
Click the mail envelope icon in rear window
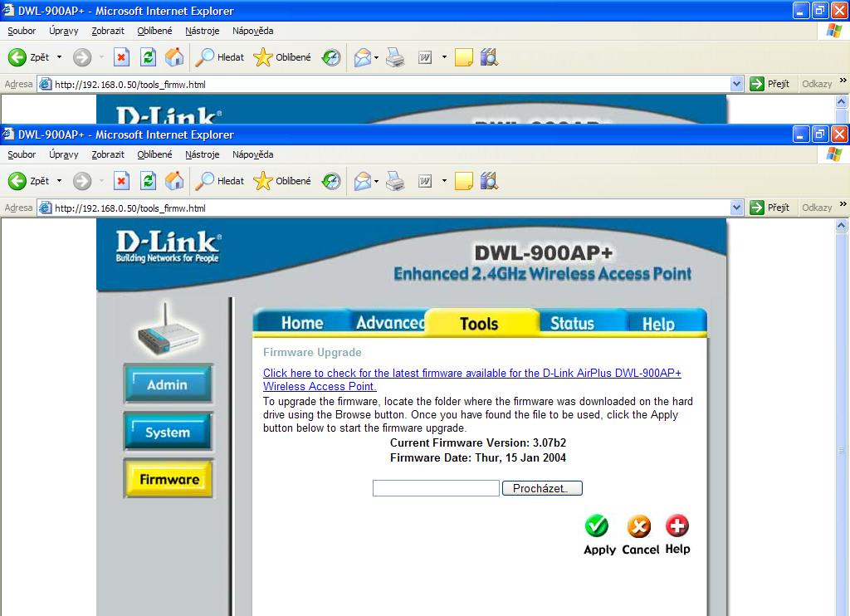pyautogui.click(x=362, y=57)
